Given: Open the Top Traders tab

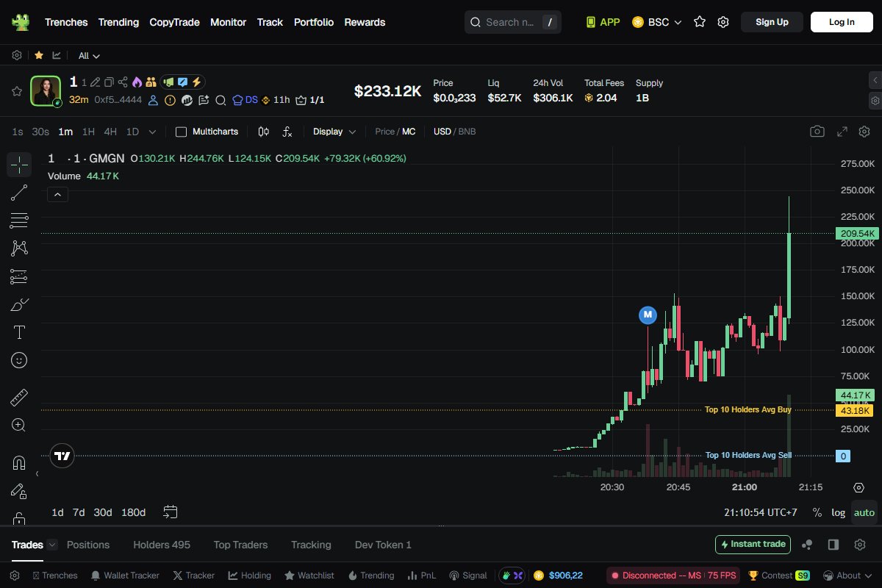Looking at the screenshot, I should coord(240,545).
